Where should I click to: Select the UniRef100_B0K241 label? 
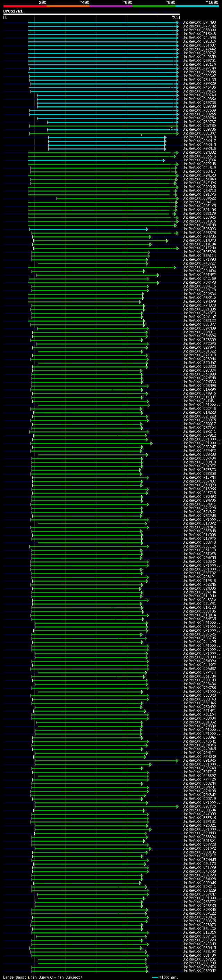pyautogui.click(x=199, y=886)
